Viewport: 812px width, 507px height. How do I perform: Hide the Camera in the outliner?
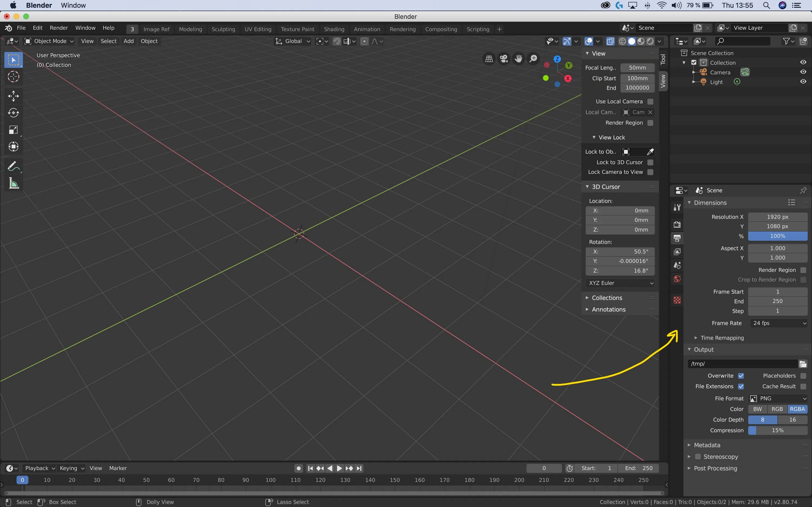coord(803,72)
